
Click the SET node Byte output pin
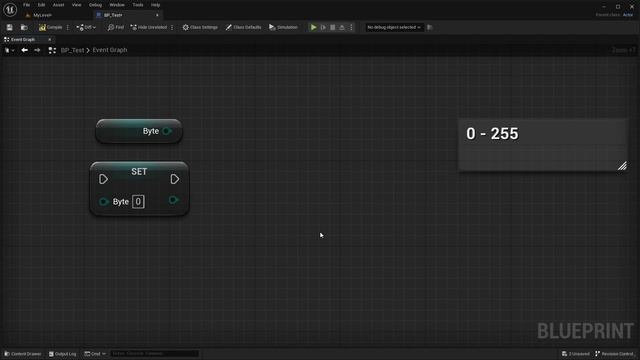[x=173, y=200]
